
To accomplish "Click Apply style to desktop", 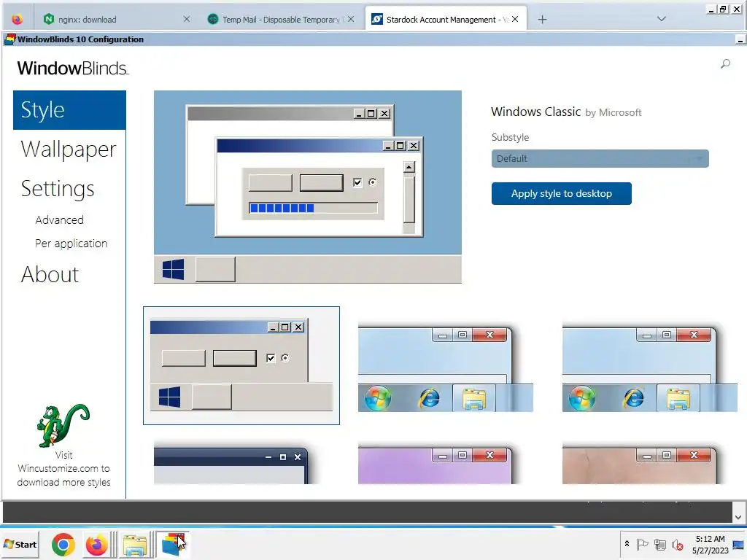I will click(561, 193).
